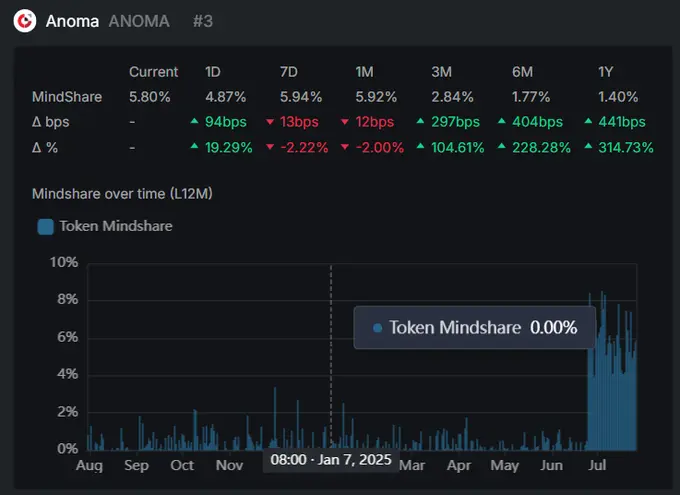This screenshot has width=680, height=495.
Task: Click the current MindShare value 5.80%
Action: tap(150, 97)
